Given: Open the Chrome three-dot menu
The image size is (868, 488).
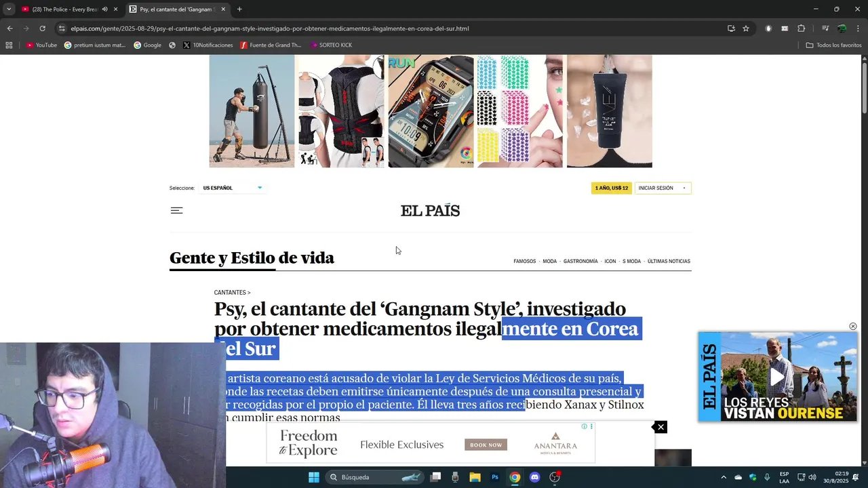Looking at the screenshot, I should [859, 28].
